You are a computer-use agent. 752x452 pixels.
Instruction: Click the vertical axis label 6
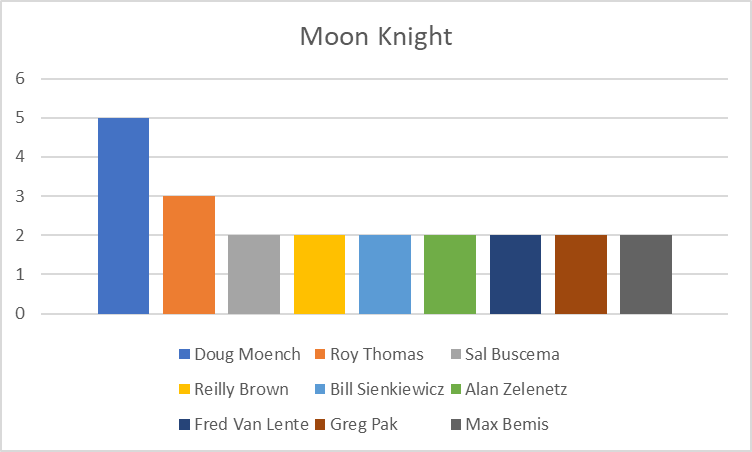pos(20,78)
